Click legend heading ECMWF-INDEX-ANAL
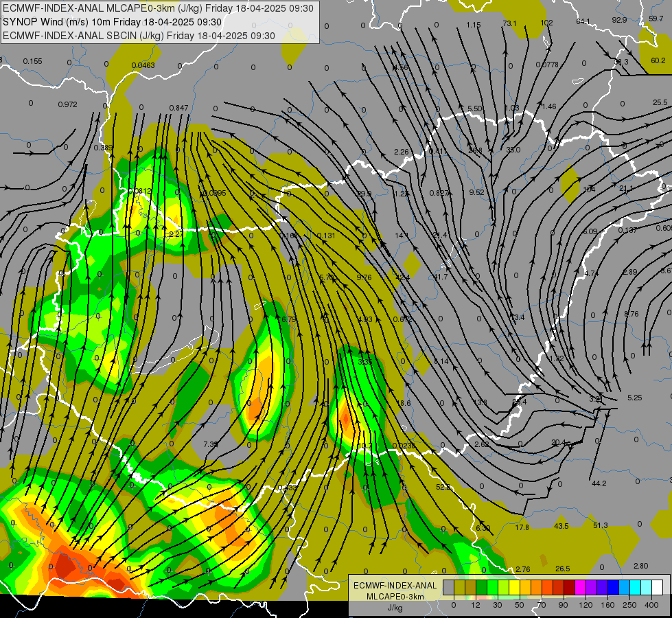The image size is (672, 618). (x=395, y=586)
